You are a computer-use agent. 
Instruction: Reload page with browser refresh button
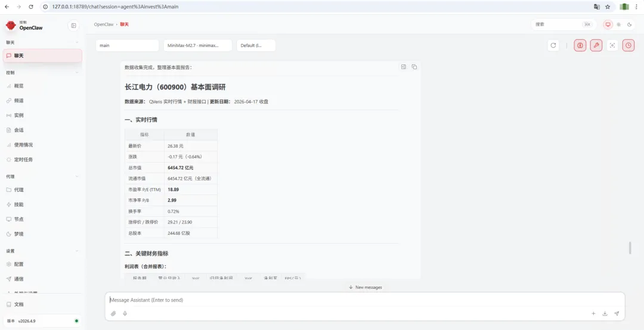[x=31, y=7]
